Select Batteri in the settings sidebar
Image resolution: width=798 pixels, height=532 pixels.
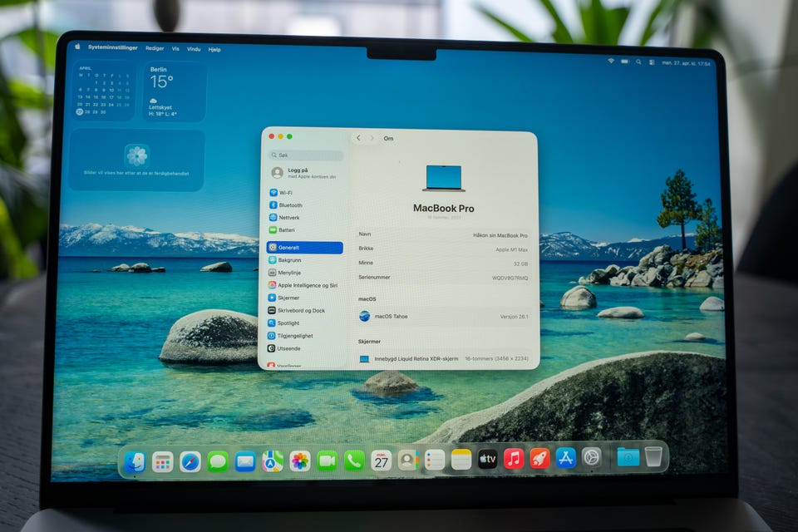(304, 230)
